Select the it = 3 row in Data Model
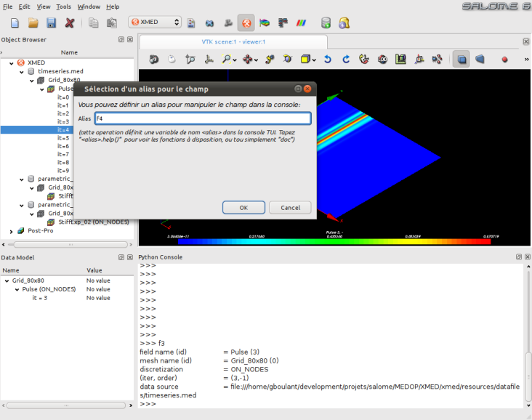Image resolution: width=532 pixels, height=420 pixels. pos(40,298)
